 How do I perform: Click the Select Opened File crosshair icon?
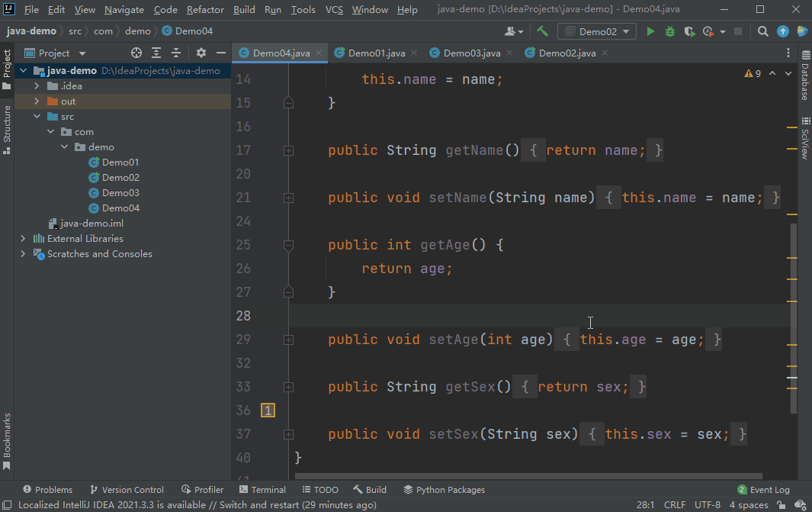pos(136,53)
